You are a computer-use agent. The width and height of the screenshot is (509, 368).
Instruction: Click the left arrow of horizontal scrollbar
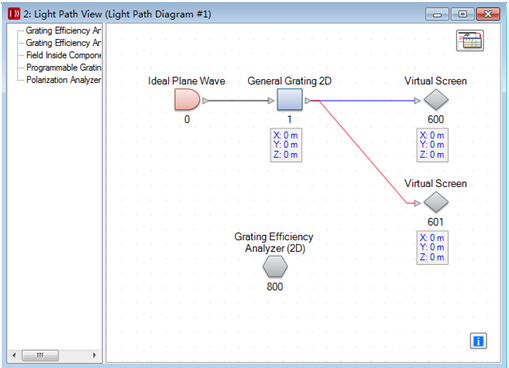(14, 355)
